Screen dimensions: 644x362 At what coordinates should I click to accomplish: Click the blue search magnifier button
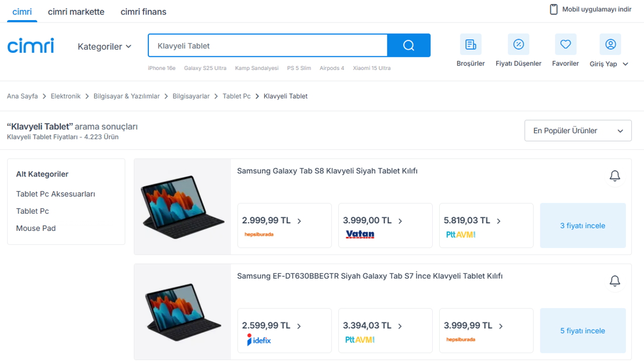[409, 46]
